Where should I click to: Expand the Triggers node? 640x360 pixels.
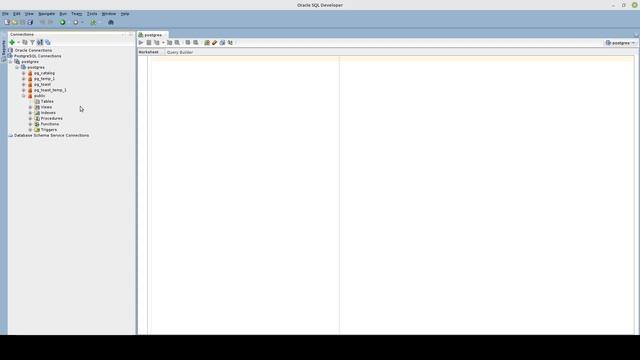tap(30, 130)
